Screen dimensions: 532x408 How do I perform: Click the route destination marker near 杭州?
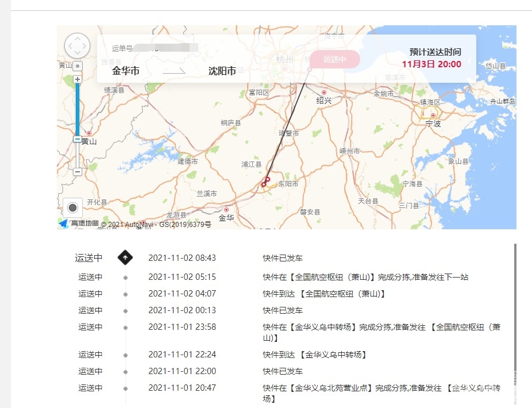pos(309,70)
